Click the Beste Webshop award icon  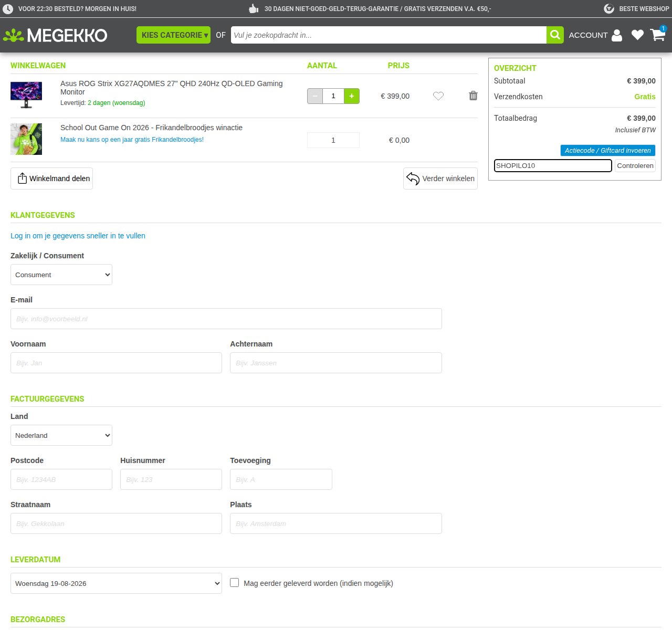(609, 9)
